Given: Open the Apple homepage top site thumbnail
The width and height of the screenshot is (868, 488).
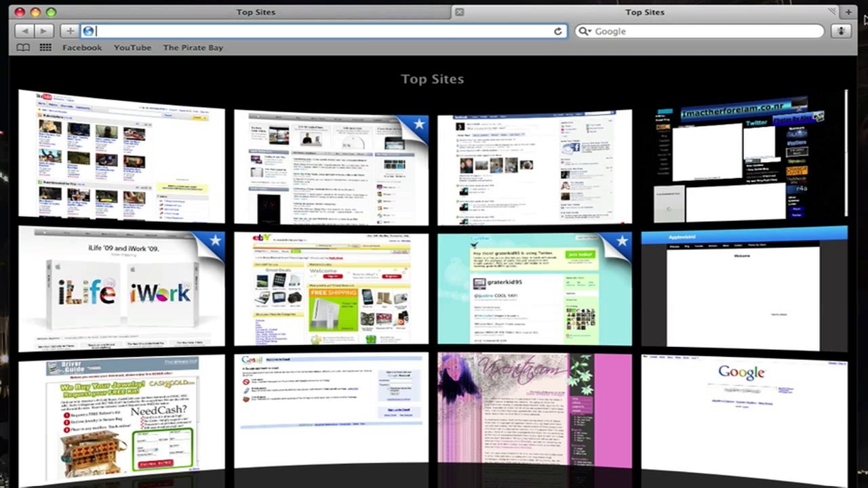Looking at the screenshot, I should coord(331,167).
